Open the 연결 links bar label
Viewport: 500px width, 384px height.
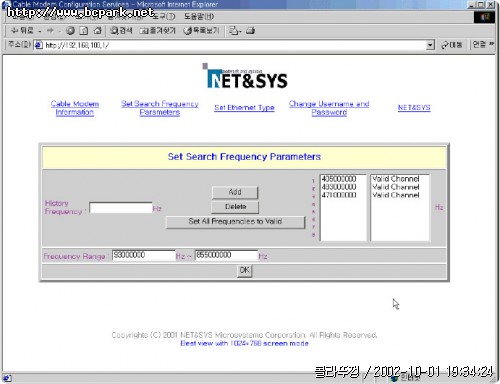[x=479, y=44]
